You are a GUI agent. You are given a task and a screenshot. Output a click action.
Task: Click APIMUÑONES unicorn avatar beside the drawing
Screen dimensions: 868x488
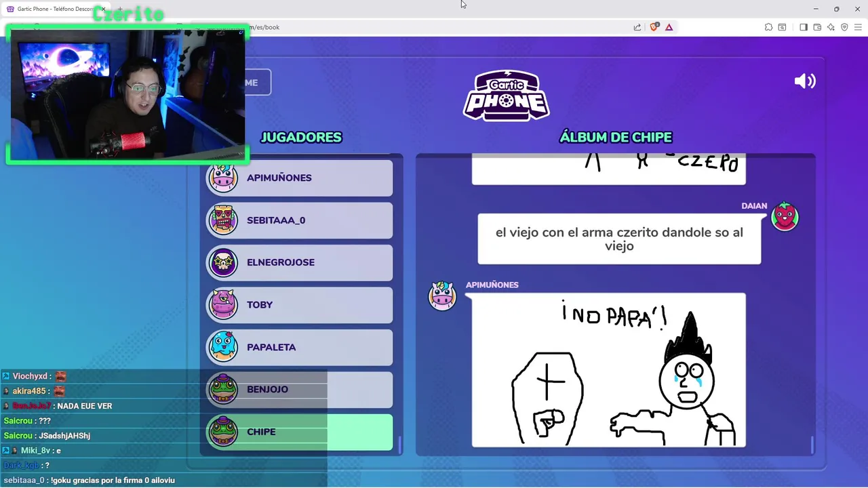442,296
